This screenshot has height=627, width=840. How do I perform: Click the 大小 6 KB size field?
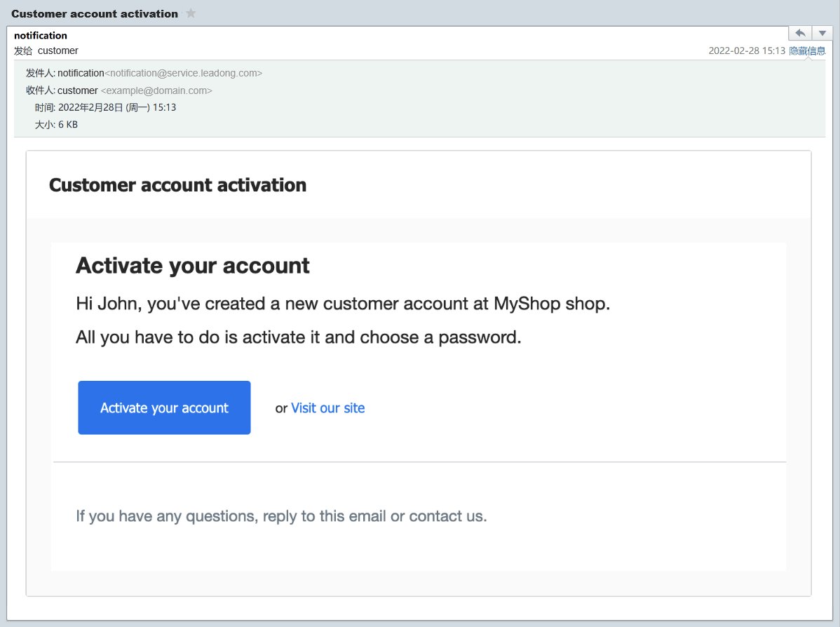point(56,124)
